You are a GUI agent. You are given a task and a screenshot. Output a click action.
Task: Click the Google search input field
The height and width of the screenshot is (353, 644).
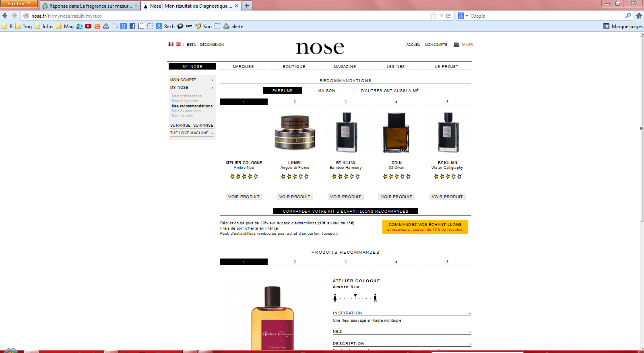(545, 16)
